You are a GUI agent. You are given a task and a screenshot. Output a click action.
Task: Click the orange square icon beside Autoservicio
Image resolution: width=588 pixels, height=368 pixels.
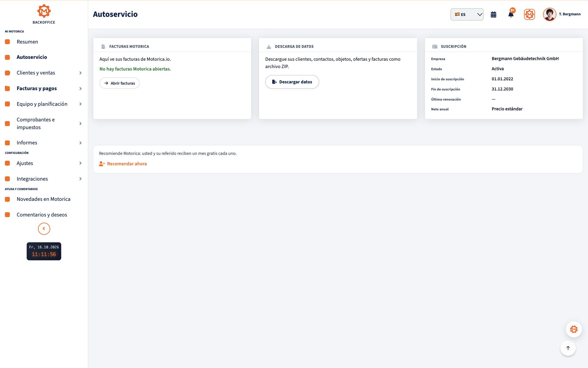click(7, 57)
